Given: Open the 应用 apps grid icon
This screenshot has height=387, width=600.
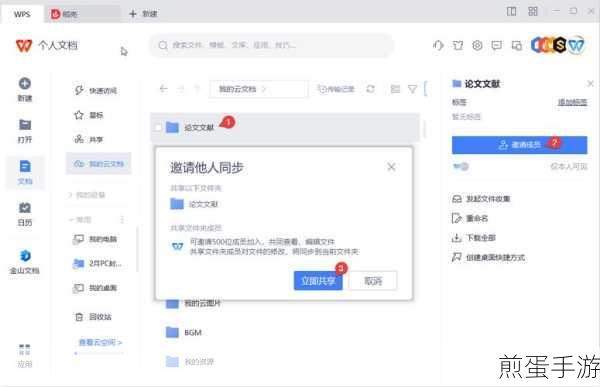Looking at the screenshot, I should point(24,350).
